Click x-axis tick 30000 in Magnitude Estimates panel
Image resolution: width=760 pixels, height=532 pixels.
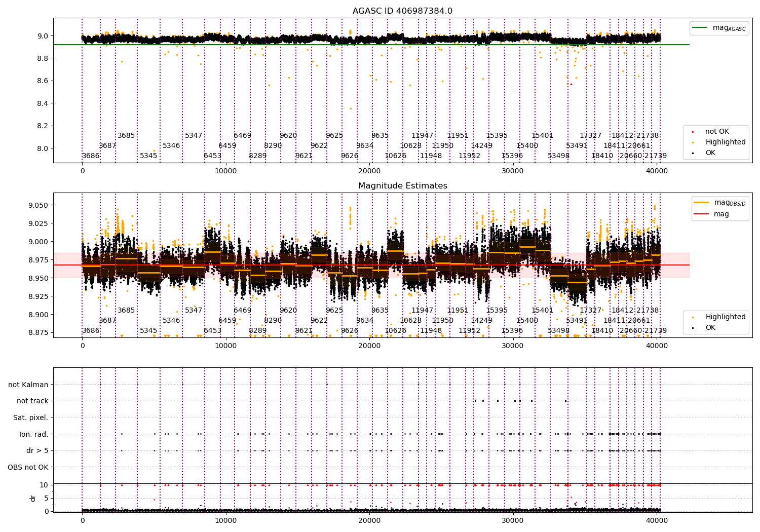(x=513, y=346)
